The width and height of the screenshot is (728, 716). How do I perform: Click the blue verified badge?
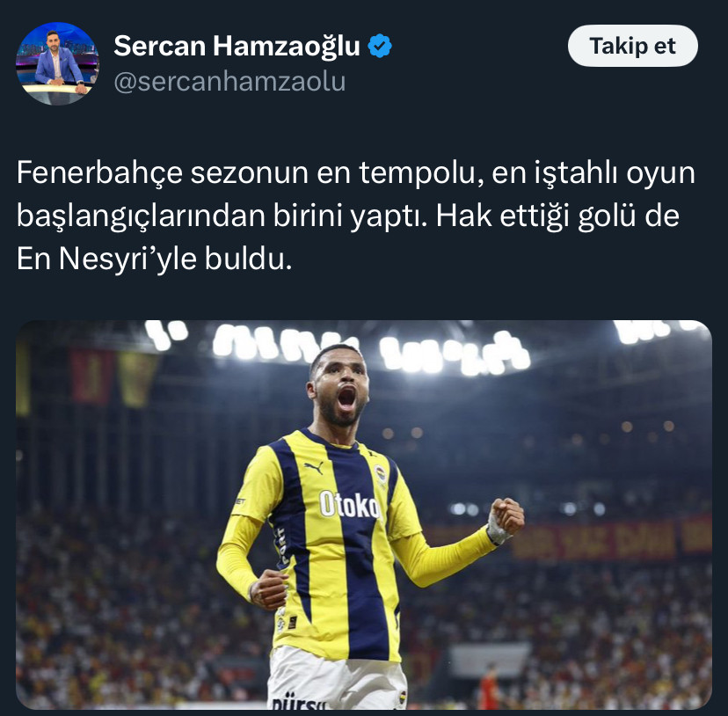[x=380, y=46]
